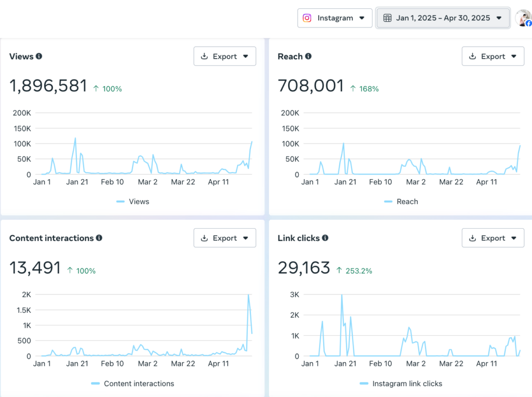This screenshot has width=532, height=397.
Task: Click the calendar icon in date range picker
Action: coord(387,18)
